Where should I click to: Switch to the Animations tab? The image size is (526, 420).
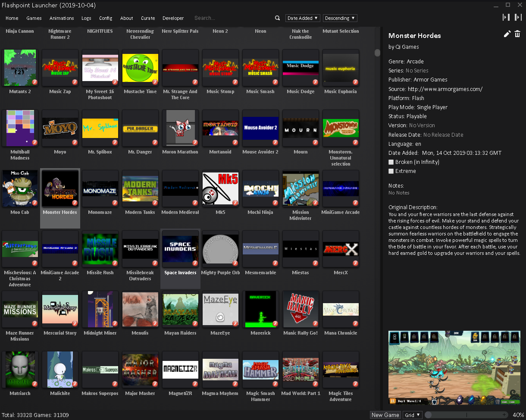tap(62, 18)
